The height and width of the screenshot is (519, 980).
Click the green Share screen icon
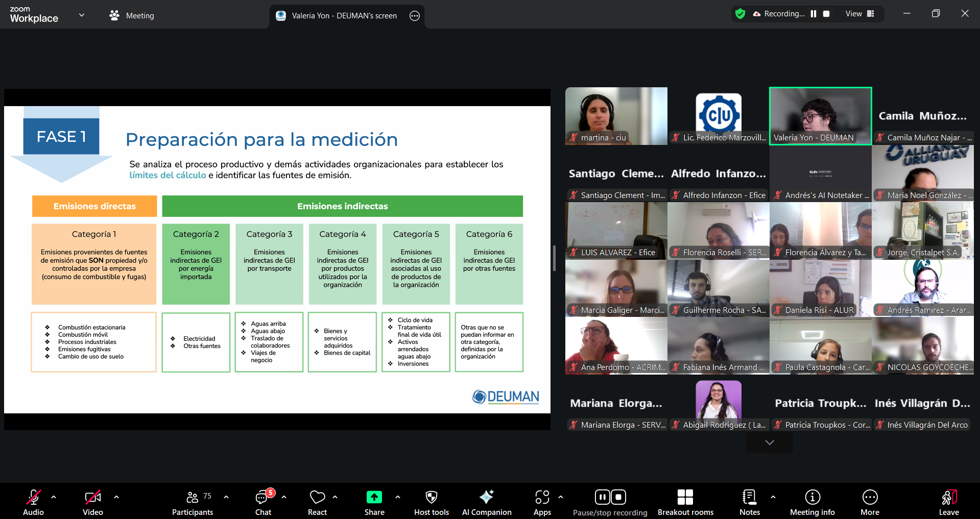click(374, 497)
